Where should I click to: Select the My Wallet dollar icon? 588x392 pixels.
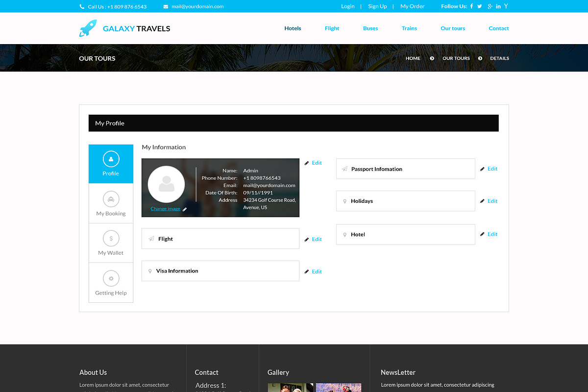pyautogui.click(x=111, y=239)
